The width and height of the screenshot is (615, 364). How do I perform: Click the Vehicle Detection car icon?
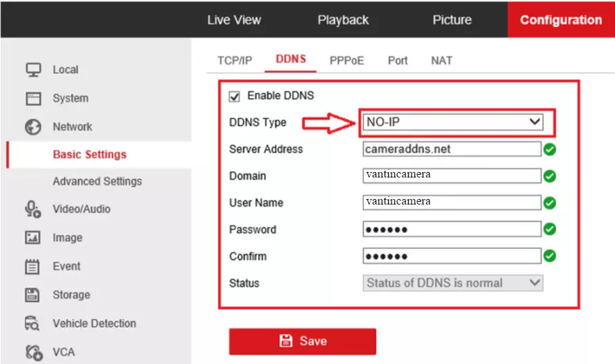[32, 323]
